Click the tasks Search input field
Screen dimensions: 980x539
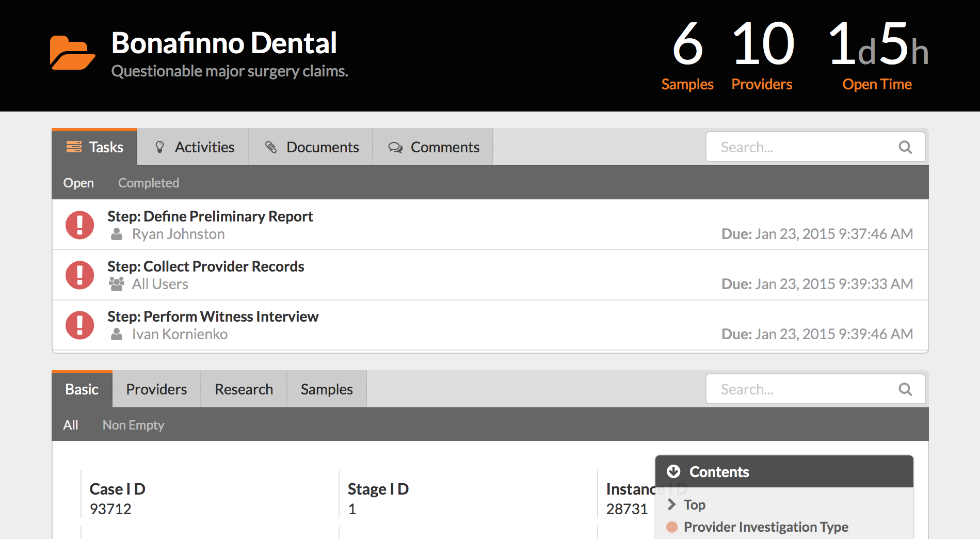pyautogui.click(x=815, y=147)
